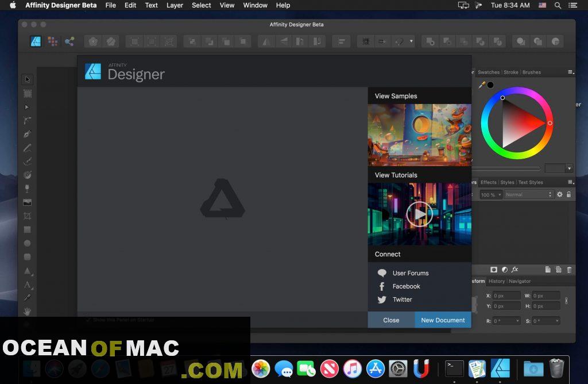
Task: Open the layer settings gear icon
Action: pos(560,194)
